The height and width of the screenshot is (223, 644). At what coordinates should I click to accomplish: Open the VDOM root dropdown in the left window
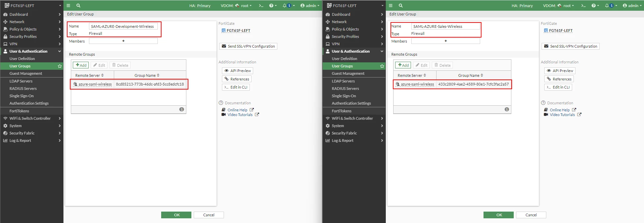[x=243, y=5]
